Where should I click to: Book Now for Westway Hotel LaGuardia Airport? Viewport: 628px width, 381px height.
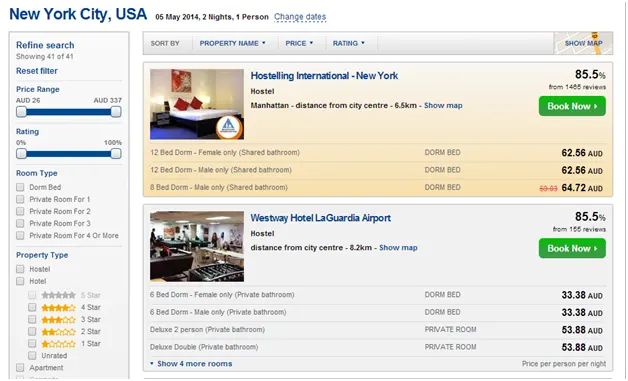coord(572,248)
